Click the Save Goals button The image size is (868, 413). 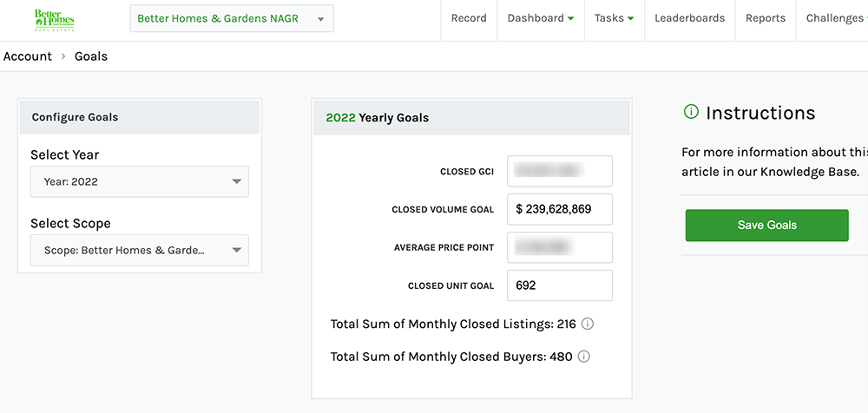click(x=766, y=226)
